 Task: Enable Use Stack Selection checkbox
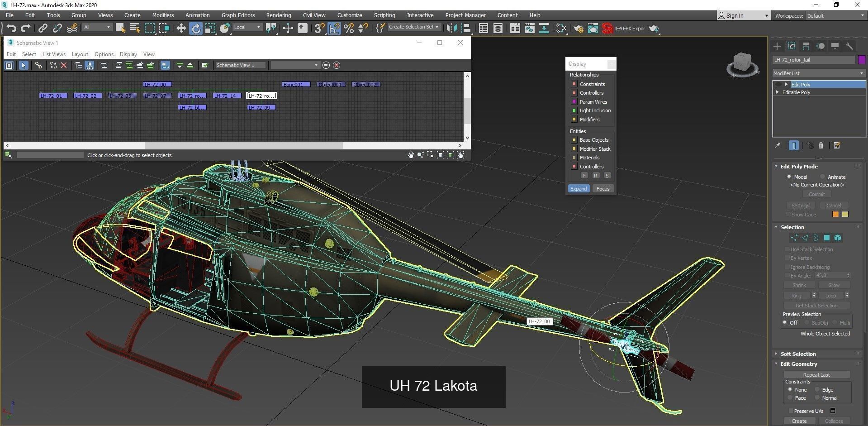(787, 249)
